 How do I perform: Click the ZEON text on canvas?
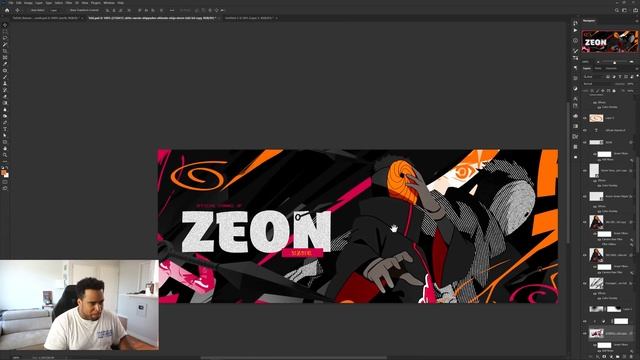(x=256, y=232)
